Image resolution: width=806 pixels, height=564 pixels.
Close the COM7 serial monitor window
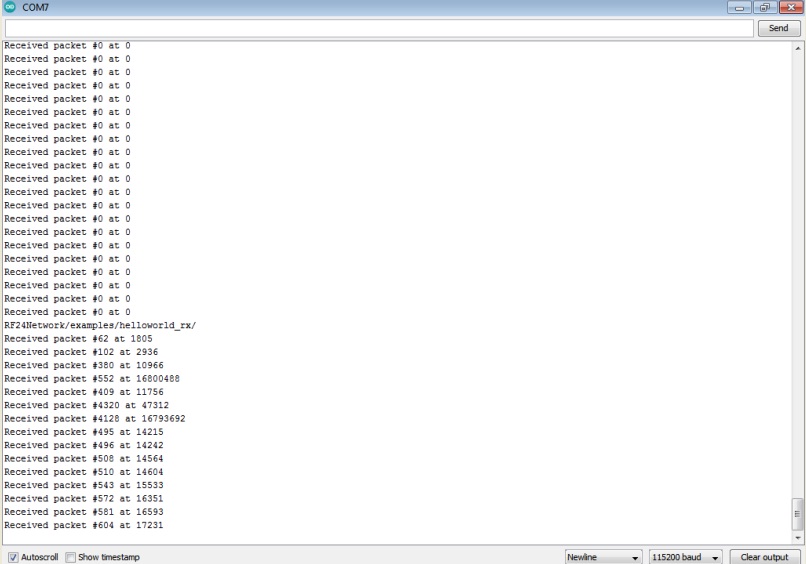point(791,7)
